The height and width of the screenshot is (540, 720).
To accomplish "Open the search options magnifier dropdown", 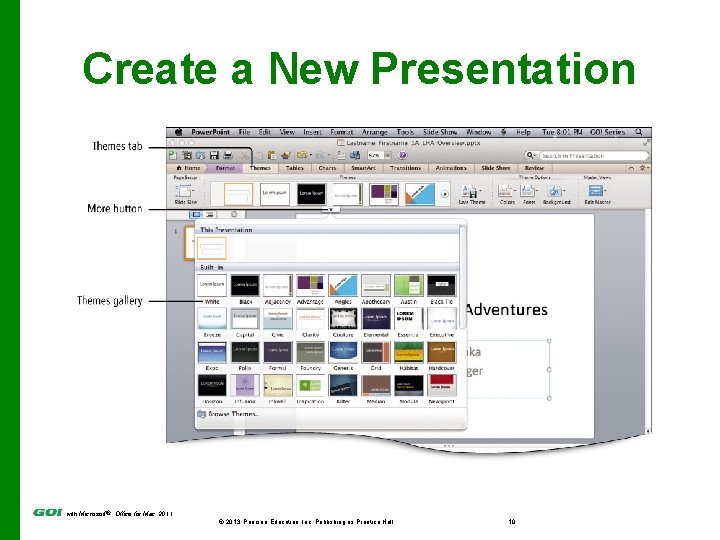I will click(531, 156).
